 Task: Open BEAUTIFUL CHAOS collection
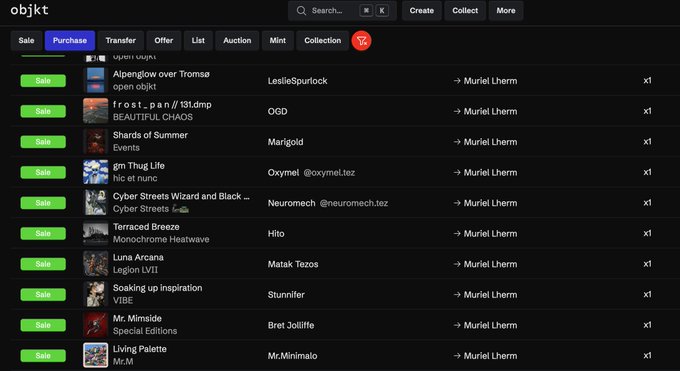pyautogui.click(x=153, y=117)
